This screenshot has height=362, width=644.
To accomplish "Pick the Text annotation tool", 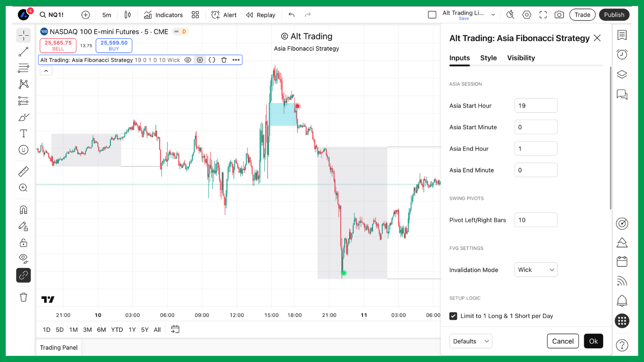I will (x=23, y=133).
